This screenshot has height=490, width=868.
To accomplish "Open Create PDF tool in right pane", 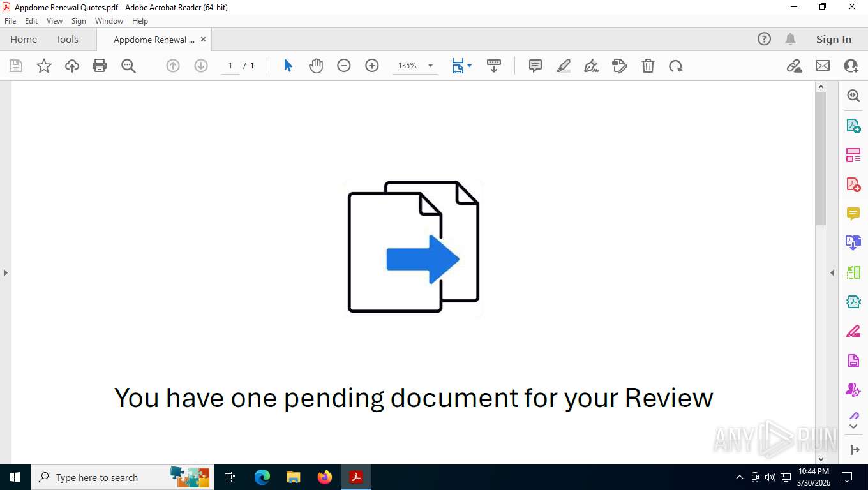I will (x=853, y=184).
